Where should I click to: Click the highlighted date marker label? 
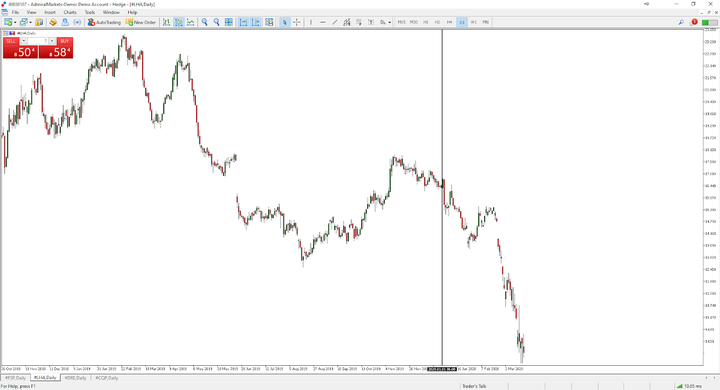442,369
